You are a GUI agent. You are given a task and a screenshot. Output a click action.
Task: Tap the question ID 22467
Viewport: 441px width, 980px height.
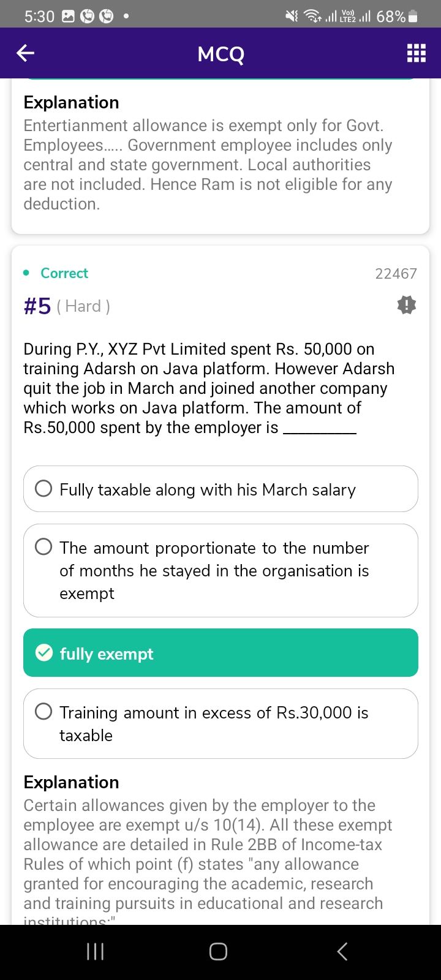[396, 274]
